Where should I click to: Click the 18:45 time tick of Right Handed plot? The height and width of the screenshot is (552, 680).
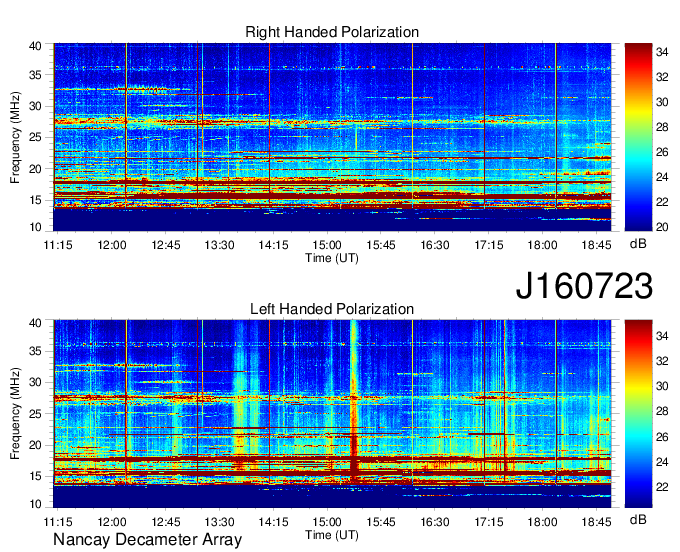coord(596,245)
